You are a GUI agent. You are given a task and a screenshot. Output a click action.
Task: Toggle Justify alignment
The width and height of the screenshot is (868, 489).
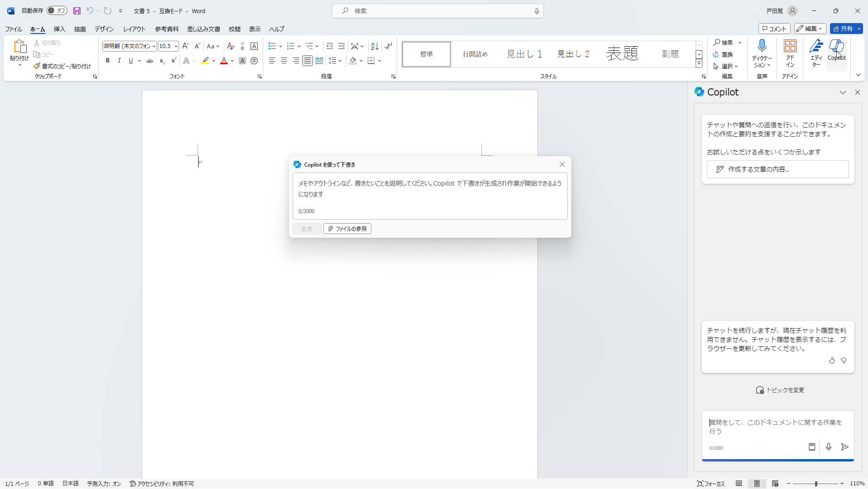308,61
